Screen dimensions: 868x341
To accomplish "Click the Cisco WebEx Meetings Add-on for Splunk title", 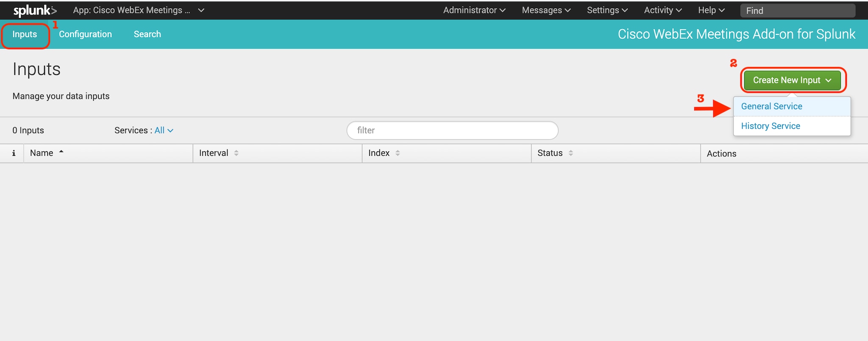I will 737,34.
